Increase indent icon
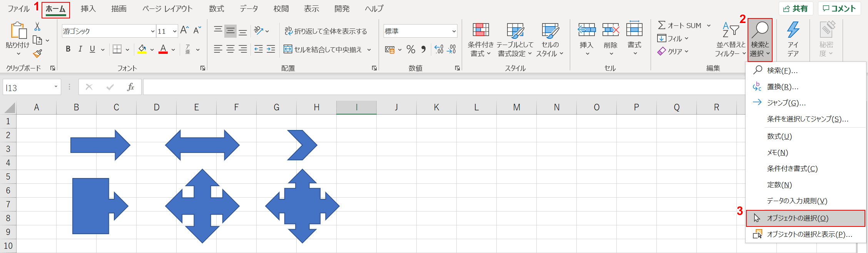868x253 pixels. click(x=271, y=49)
